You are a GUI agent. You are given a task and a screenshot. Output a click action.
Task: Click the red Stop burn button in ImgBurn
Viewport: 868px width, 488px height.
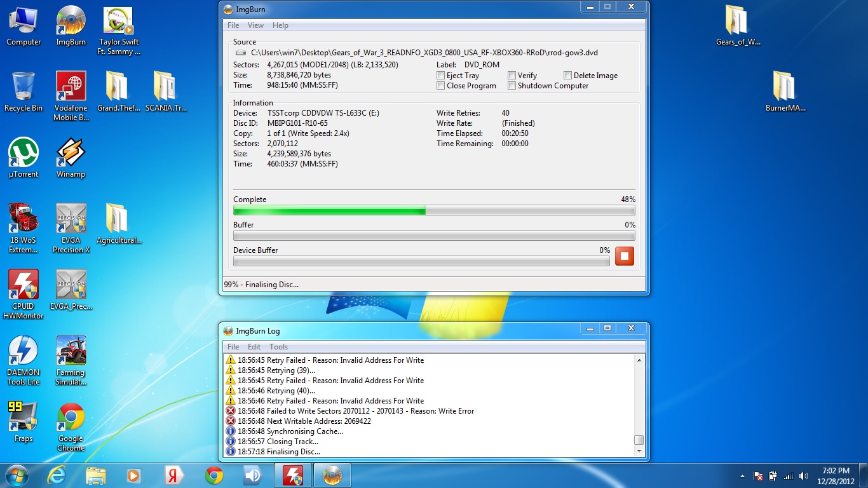[625, 256]
